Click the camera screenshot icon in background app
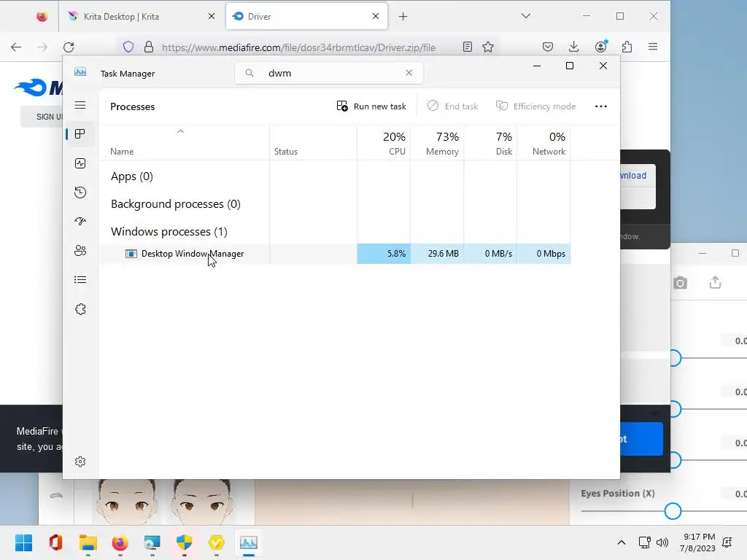This screenshot has height=560, width=747. pyautogui.click(x=681, y=284)
